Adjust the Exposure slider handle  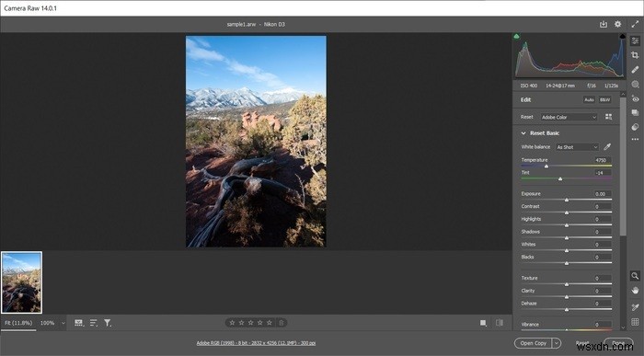(567, 200)
